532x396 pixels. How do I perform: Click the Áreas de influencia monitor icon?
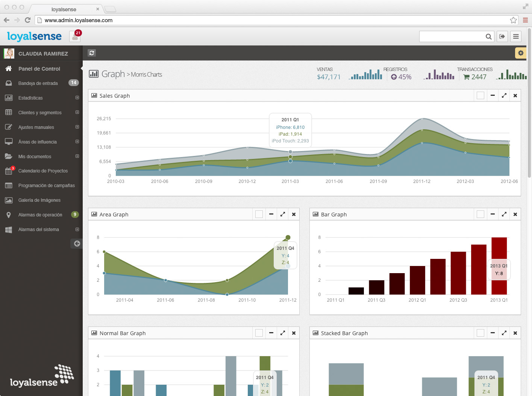[9, 142]
